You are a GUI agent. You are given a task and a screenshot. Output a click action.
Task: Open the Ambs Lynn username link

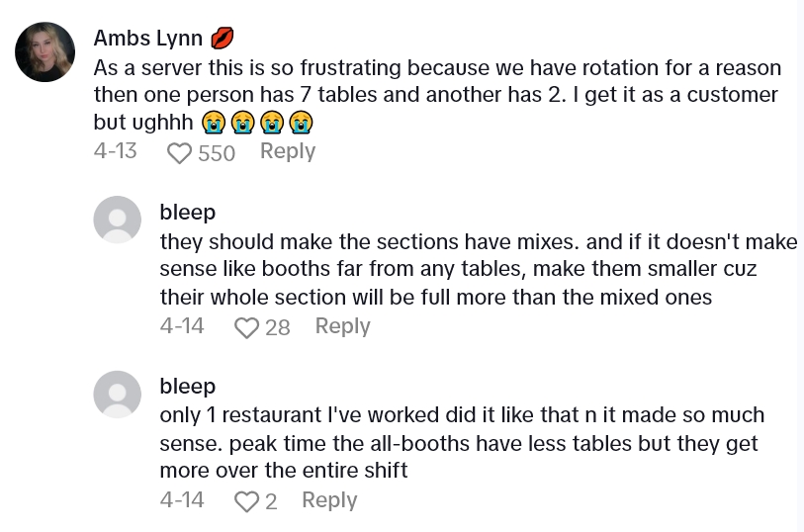148,39
